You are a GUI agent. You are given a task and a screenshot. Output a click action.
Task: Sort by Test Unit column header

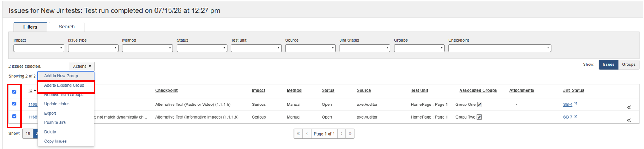(419, 90)
